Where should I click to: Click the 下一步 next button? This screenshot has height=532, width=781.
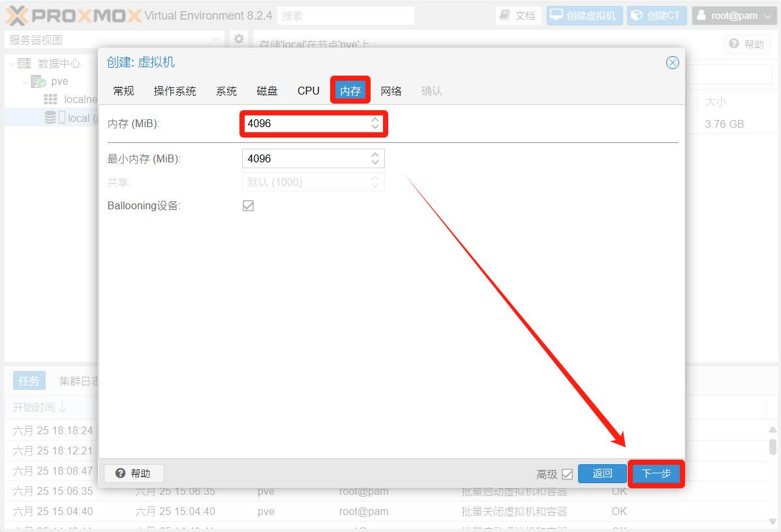[x=656, y=474]
